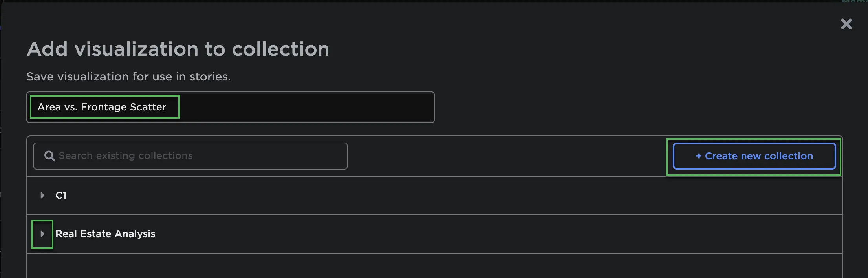Click the plus sign on Create new collection
This screenshot has height=278, width=868.
(x=698, y=156)
